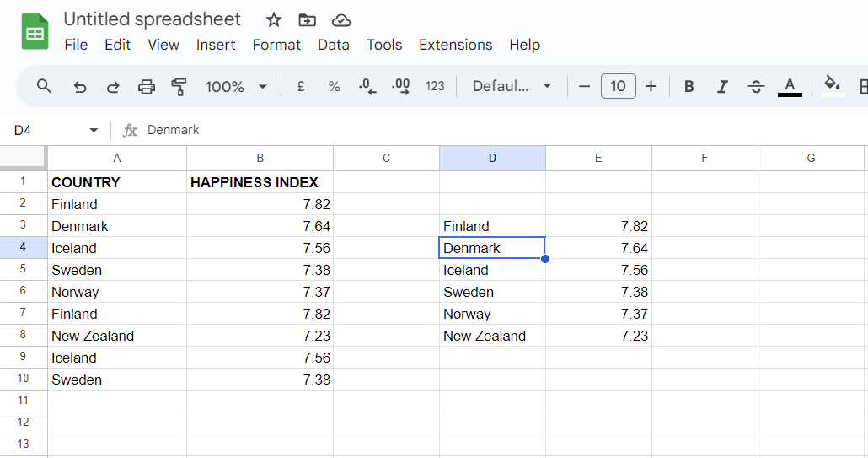Increase font size with plus button

(651, 86)
